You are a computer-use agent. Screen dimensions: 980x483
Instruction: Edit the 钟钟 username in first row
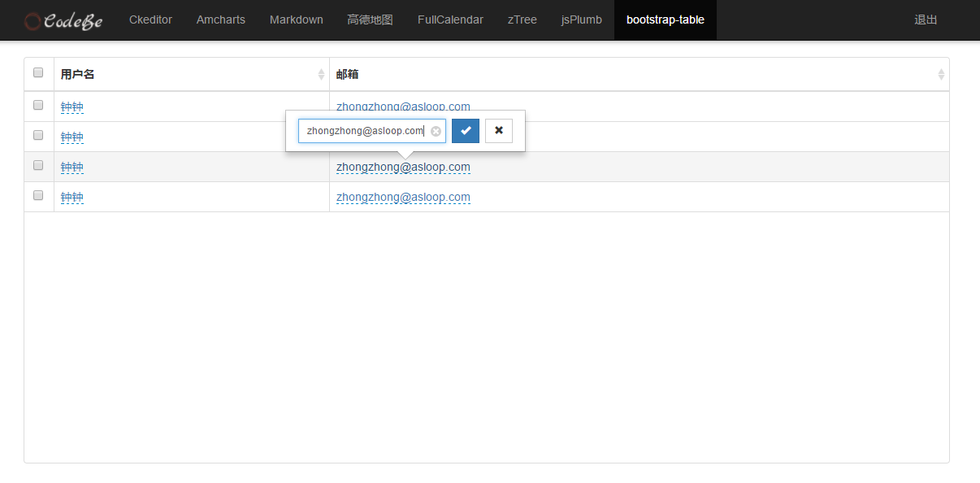[72, 107]
